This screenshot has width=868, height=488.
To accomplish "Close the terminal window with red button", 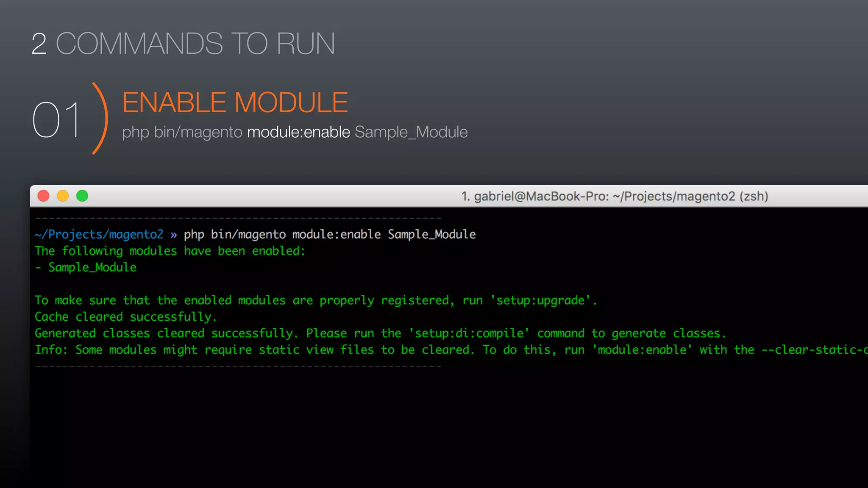I will point(44,196).
